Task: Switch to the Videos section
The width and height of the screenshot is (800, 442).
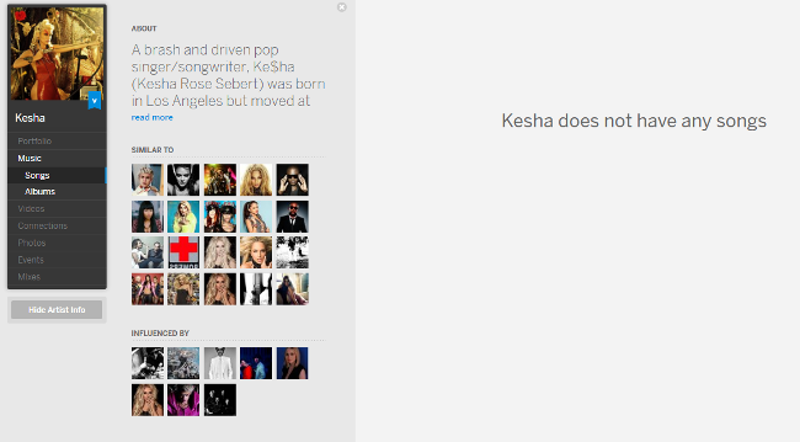Action: [31, 209]
